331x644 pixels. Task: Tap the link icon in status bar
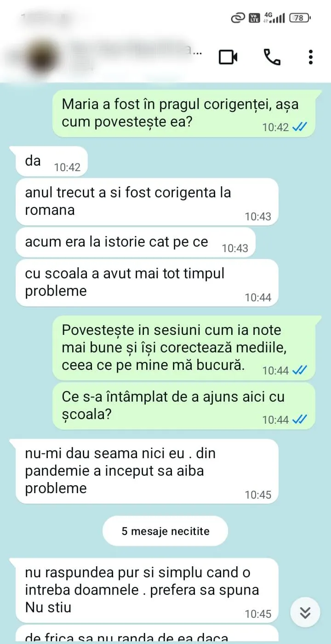(x=237, y=18)
